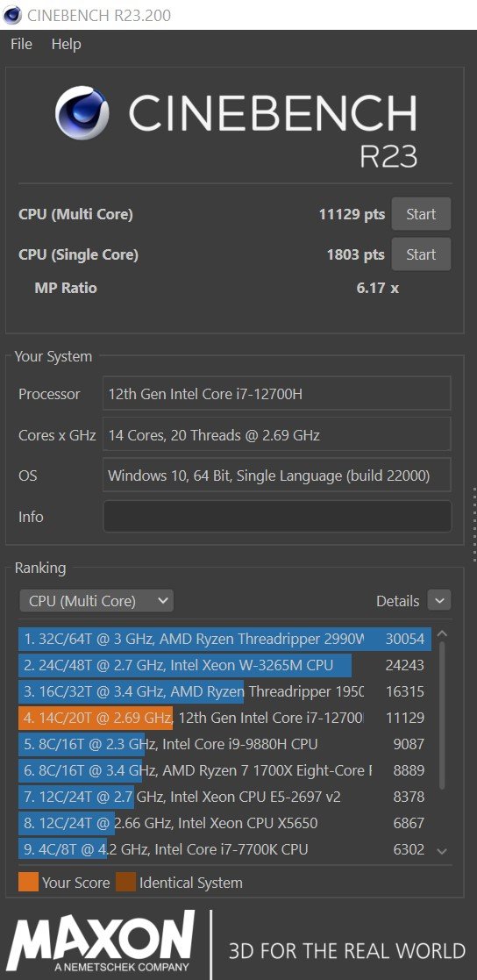Screen dimensions: 477x980
Task: Open the Help menu
Action: (x=66, y=45)
